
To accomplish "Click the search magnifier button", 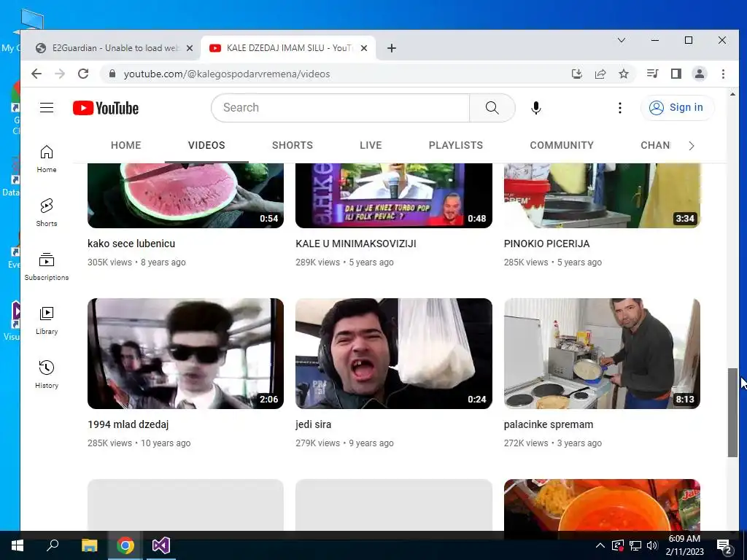I will pyautogui.click(x=492, y=108).
